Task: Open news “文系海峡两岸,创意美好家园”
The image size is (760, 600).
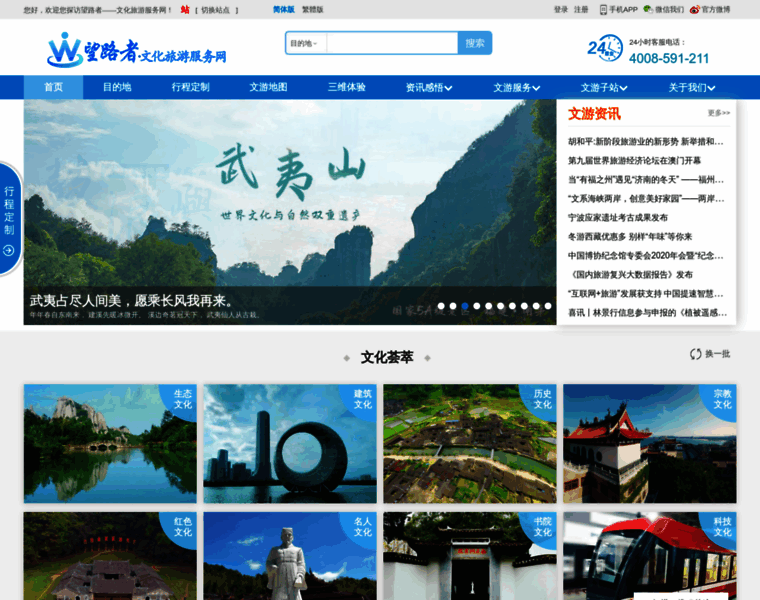Action: coord(646,199)
